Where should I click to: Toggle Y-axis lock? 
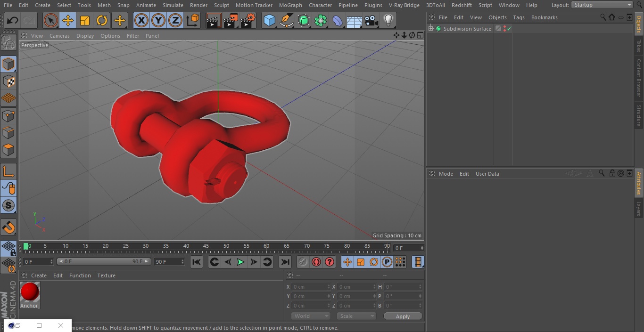(158, 20)
